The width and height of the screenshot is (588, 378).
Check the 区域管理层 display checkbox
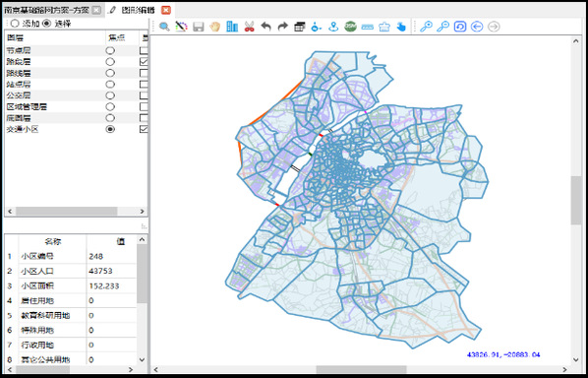(x=144, y=107)
